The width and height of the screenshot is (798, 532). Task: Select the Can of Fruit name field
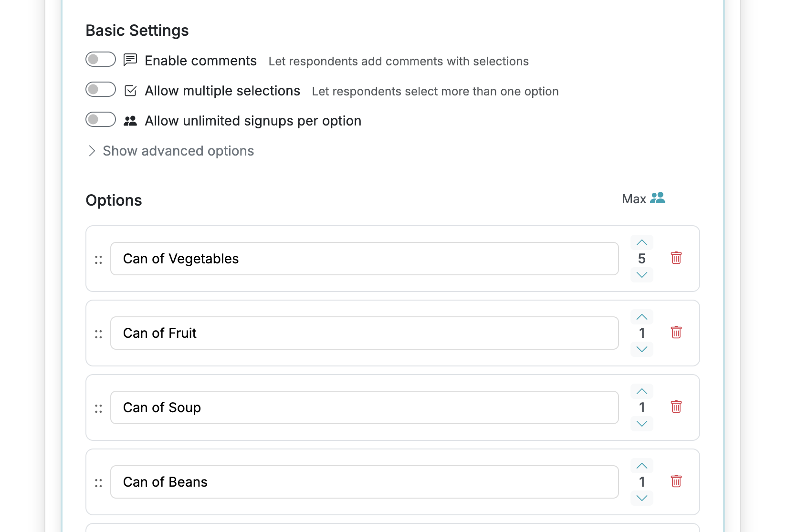[364, 333]
